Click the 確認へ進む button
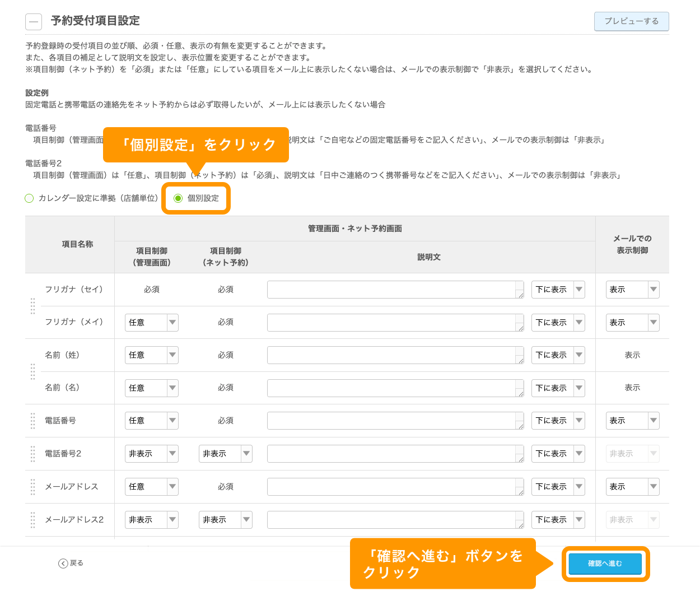This screenshot has width=700, height=610. (605, 564)
